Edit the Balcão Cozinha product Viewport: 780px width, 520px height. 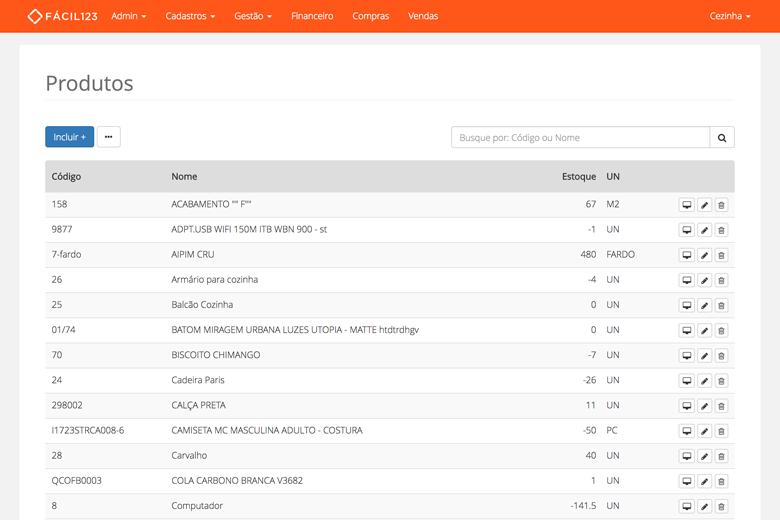pos(704,305)
